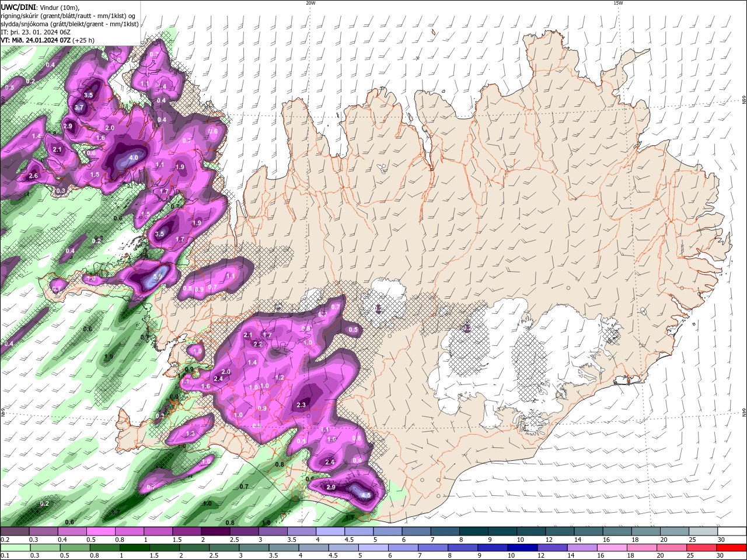747x560 pixels.
Task: Click the 'VT: Mið. 24.01.2024 07Z' valid time
Action: [x=36, y=40]
